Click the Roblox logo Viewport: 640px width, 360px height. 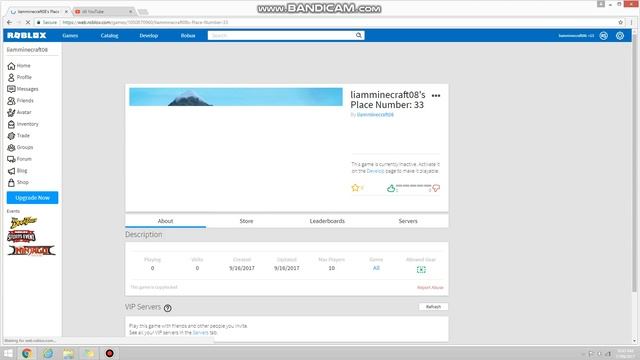pyautogui.click(x=27, y=36)
